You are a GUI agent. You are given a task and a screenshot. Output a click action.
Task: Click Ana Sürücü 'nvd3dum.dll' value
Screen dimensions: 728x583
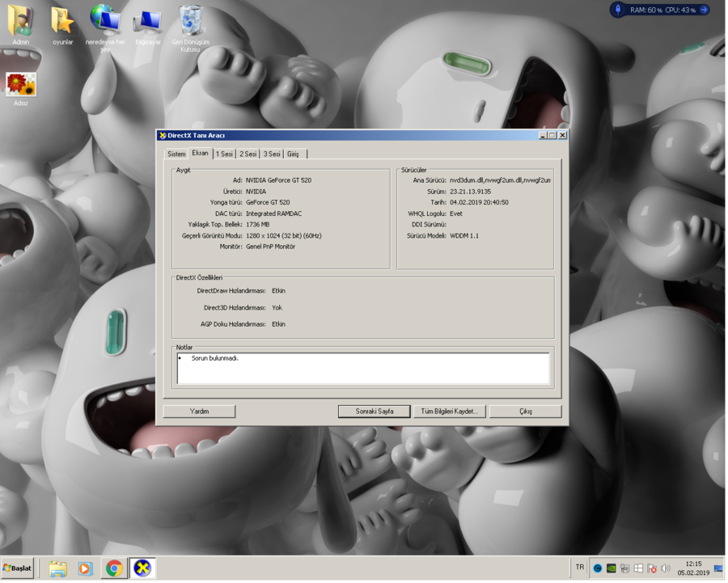(500, 180)
